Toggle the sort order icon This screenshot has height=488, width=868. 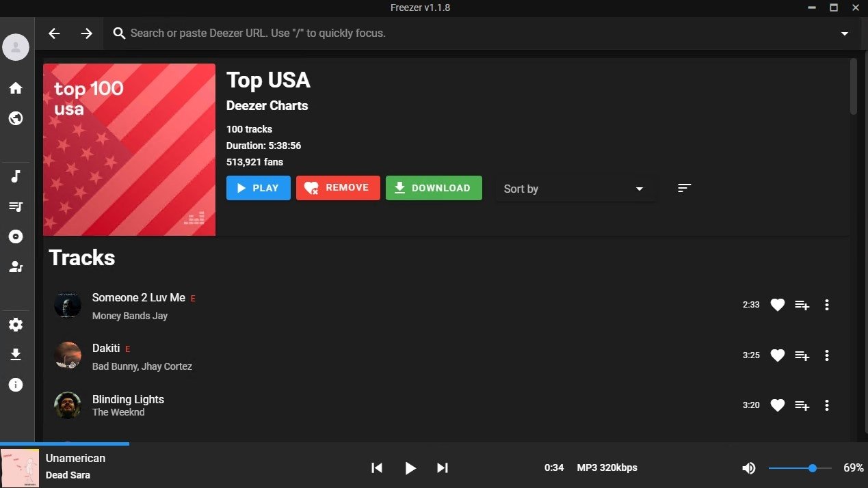[x=685, y=188]
